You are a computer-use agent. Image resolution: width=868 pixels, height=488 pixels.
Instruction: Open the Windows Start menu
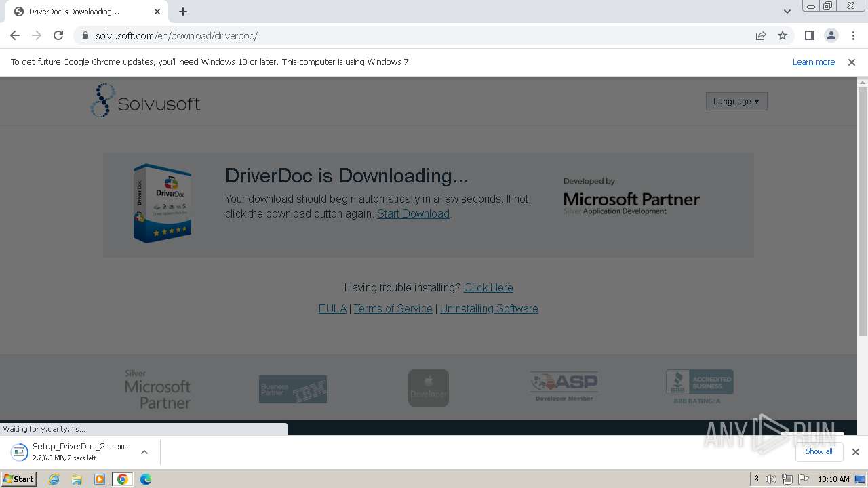[18, 479]
